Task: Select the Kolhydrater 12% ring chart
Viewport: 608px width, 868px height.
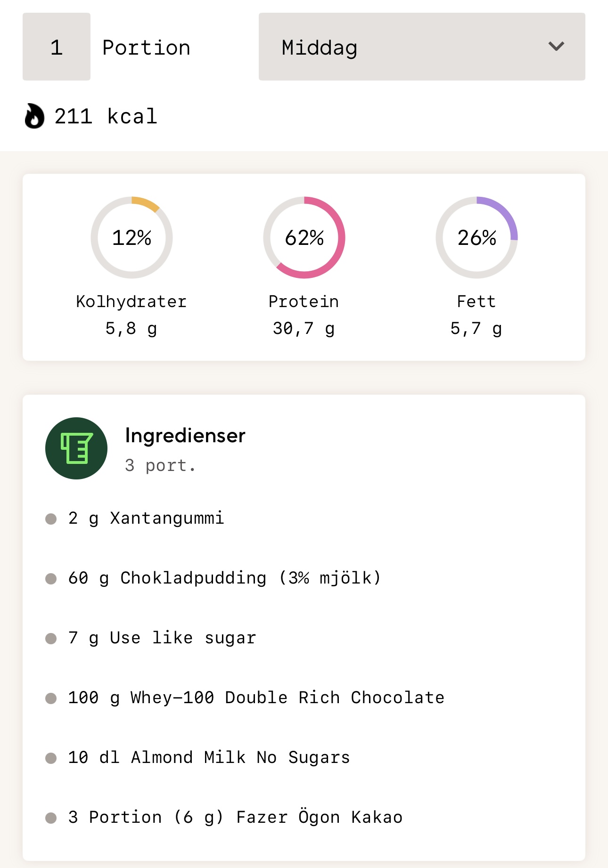Action: (x=131, y=237)
